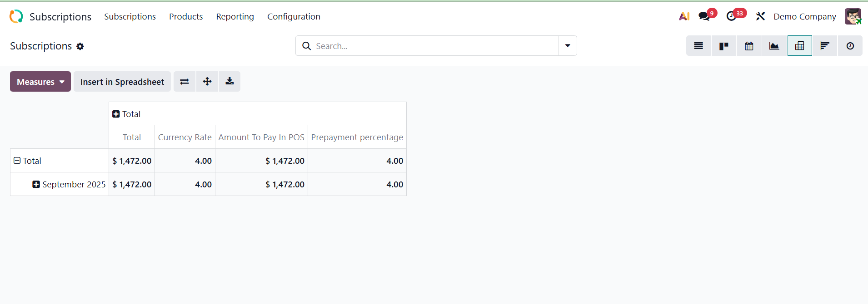Viewport: 868px width, 304px height.
Task: Click the Search input field
Action: 434,46
